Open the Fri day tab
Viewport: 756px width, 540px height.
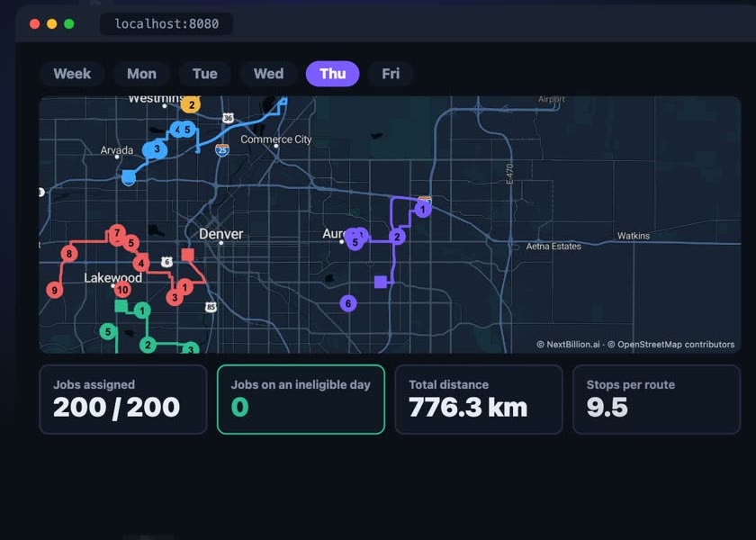coord(391,74)
